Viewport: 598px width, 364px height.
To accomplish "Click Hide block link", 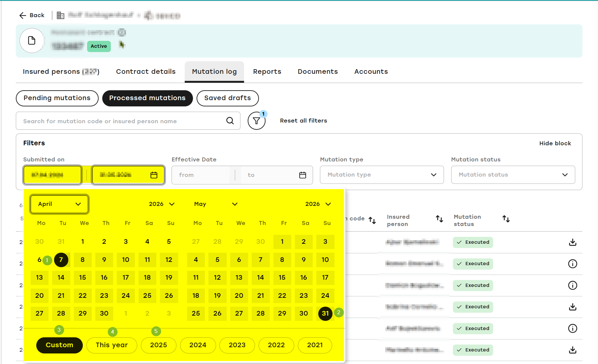I will point(555,143).
